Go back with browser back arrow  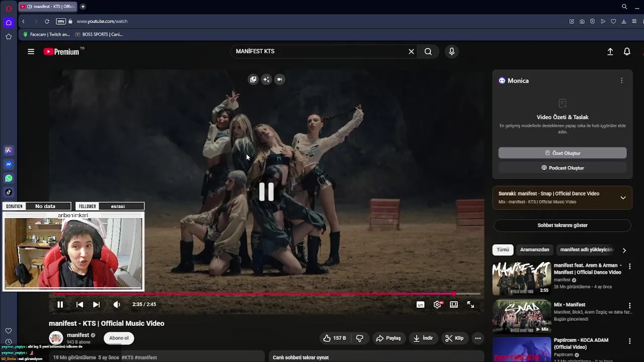point(23,22)
